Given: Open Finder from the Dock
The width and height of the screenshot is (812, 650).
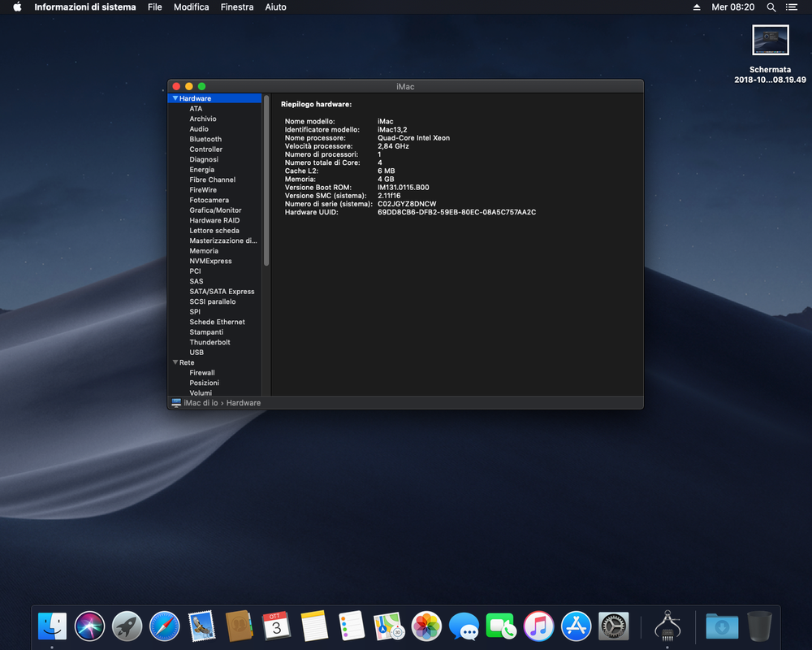Looking at the screenshot, I should pyautogui.click(x=52, y=626).
